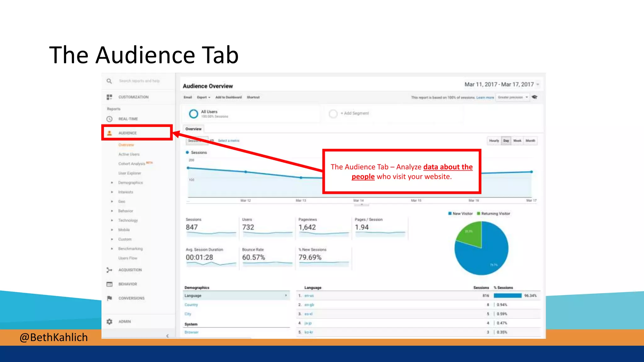Image resolution: width=644 pixels, height=362 pixels.
Task: Click the Avg. Session Duration 00:01:28 value
Action: tap(199, 257)
